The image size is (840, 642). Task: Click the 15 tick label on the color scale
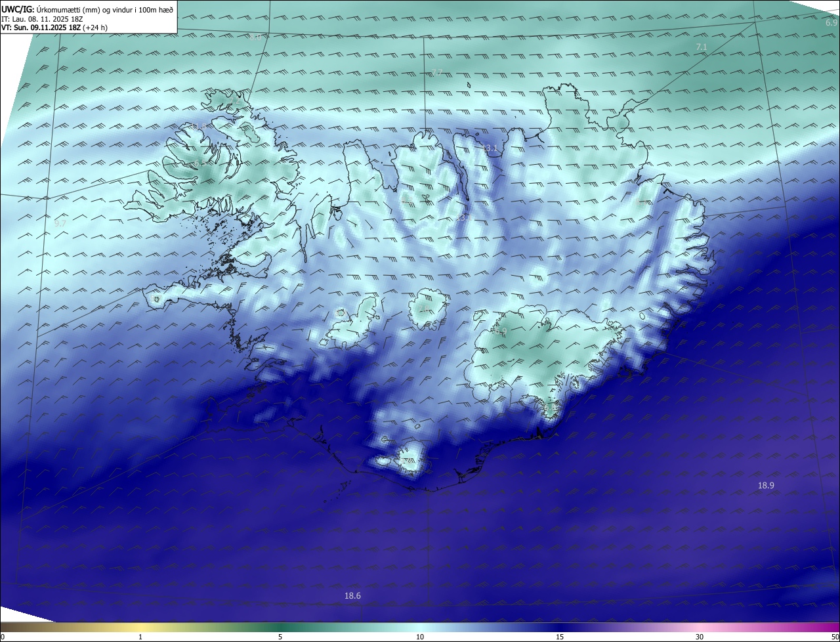point(560,637)
